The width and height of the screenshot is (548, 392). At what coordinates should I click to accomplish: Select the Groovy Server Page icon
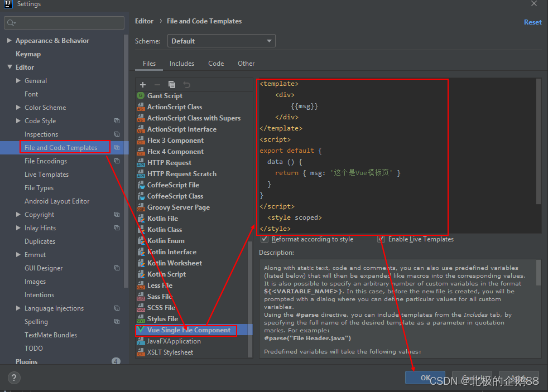[141, 207]
